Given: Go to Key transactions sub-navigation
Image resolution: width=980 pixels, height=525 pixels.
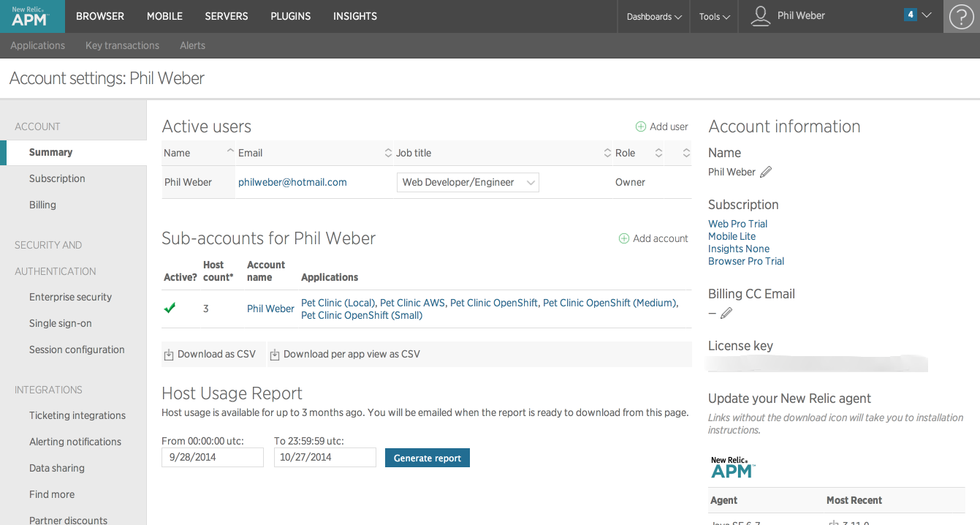Looking at the screenshot, I should click(x=122, y=45).
